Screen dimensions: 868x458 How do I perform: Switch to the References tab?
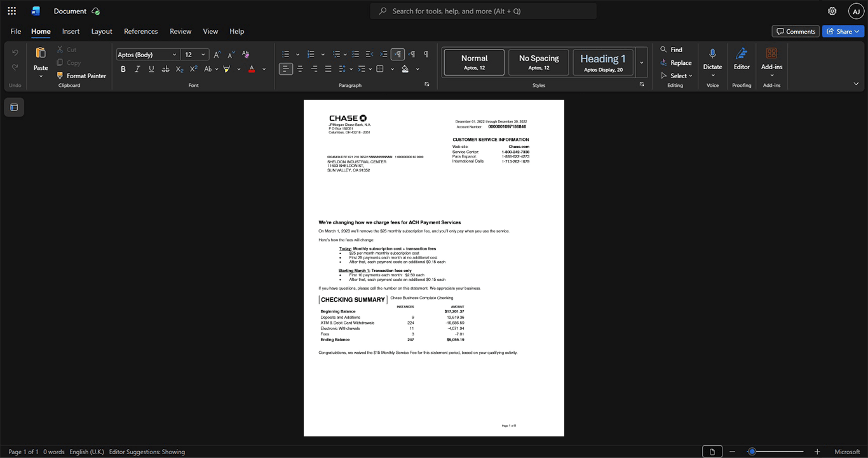(x=140, y=31)
